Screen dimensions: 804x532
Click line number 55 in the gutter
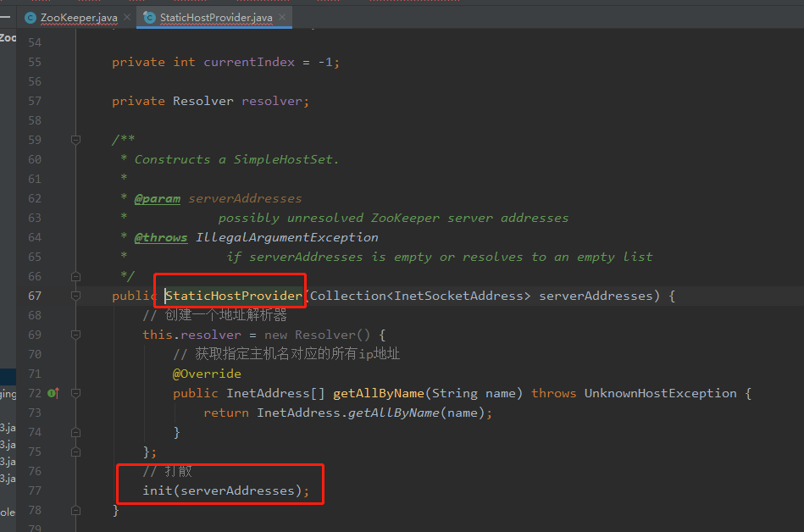(x=35, y=62)
